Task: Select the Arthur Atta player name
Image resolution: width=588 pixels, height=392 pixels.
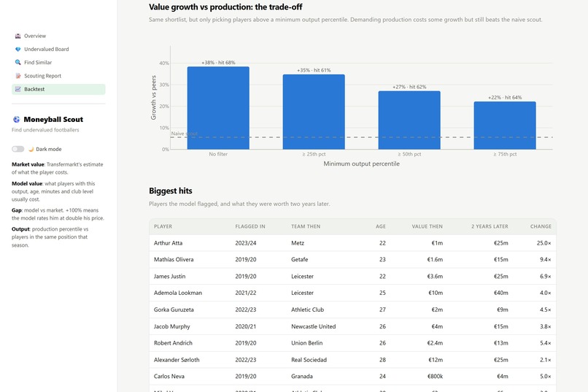Action: point(168,243)
